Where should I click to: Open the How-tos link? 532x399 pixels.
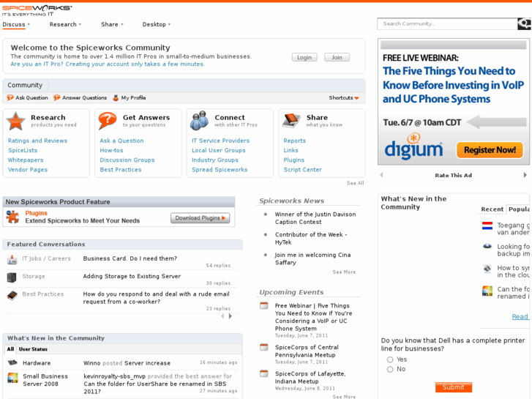pyautogui.click(x=111, y=150)
